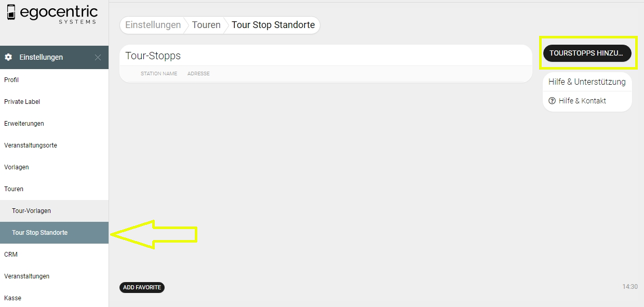Open Private Label settings
Screen dimensions: 644x307
click(22, 102)
